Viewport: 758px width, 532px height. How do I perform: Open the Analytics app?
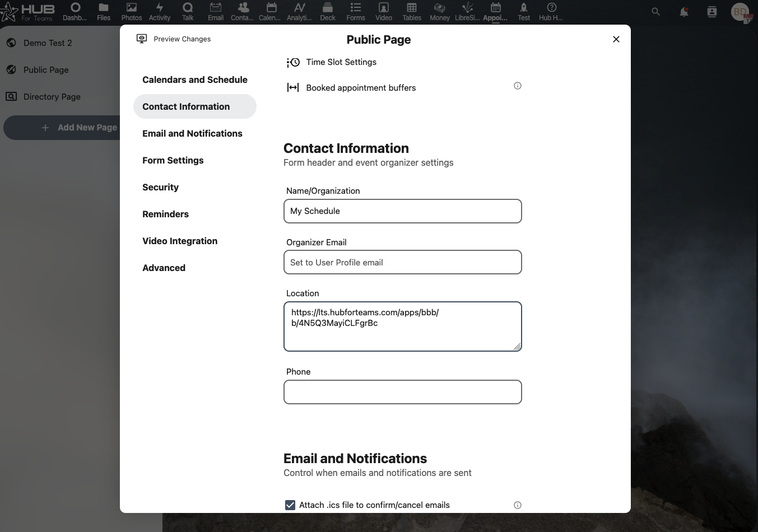click(300, 12)
